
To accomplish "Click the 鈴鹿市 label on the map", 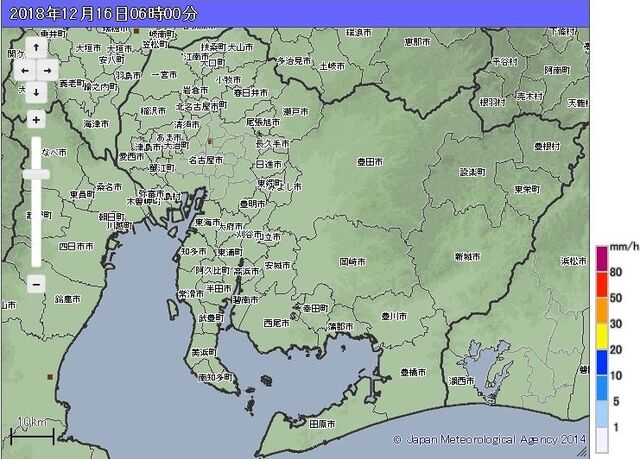I will 68,299.
